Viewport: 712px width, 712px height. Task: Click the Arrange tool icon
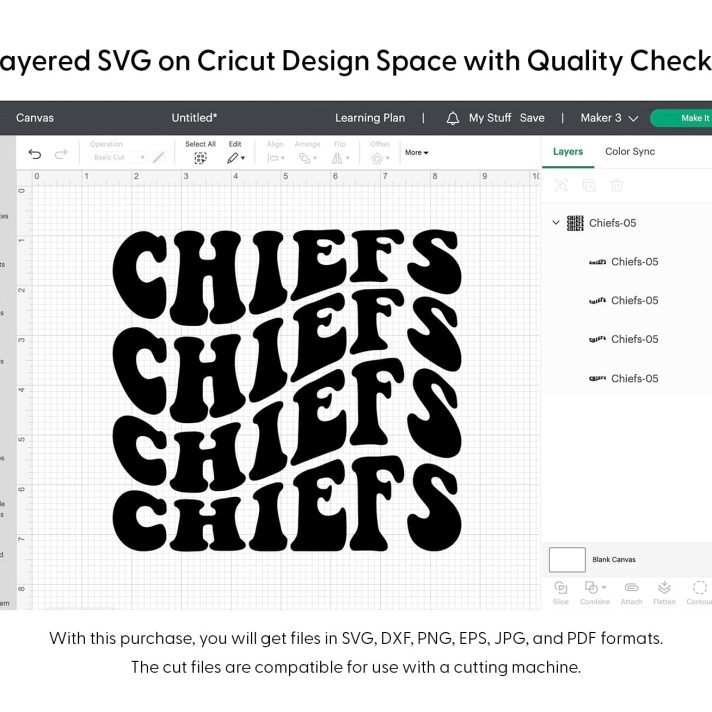(304, 158)
